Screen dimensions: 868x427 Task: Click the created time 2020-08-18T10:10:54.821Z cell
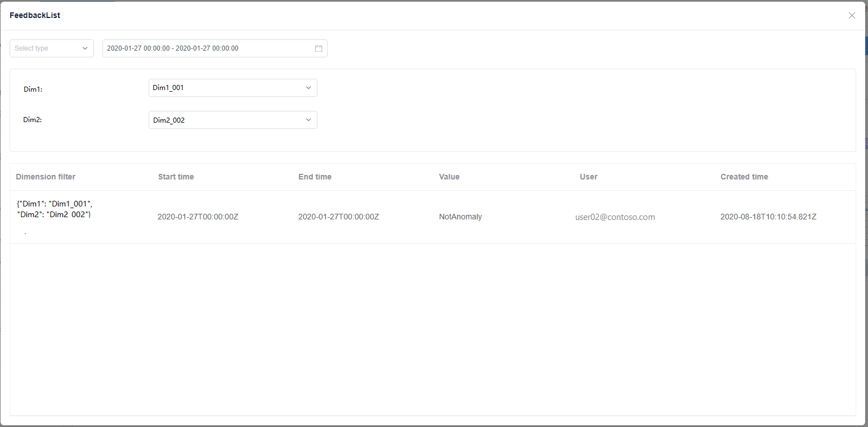pos(768,217)
